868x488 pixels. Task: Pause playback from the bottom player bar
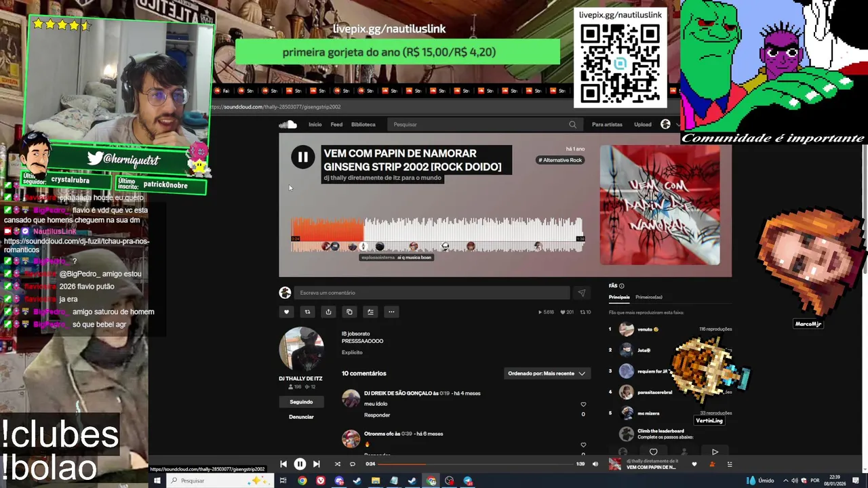tap(300, 464)
